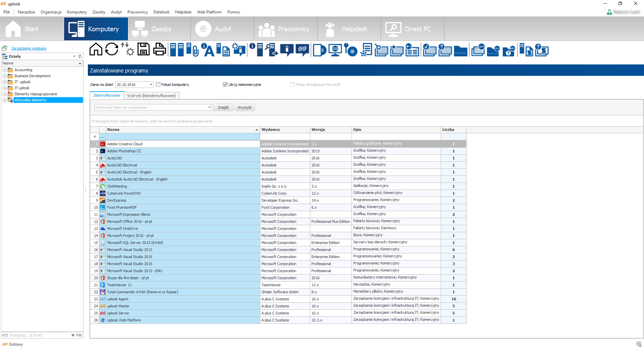Enable the Pokaż komputery checkbox
This screenshot has height=349, width=644.
[158, 85]
